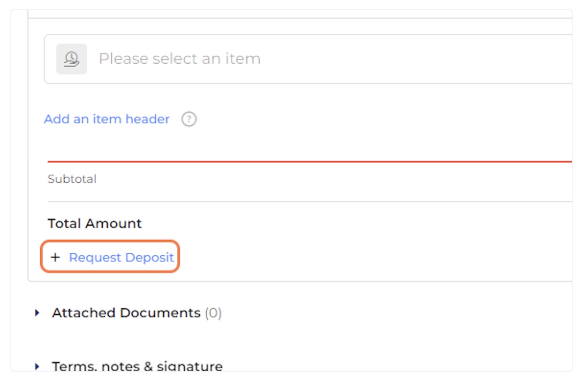Open the question mark help icon
The width and height of the screenshot is (588, 380).
(x=189, y=119)
